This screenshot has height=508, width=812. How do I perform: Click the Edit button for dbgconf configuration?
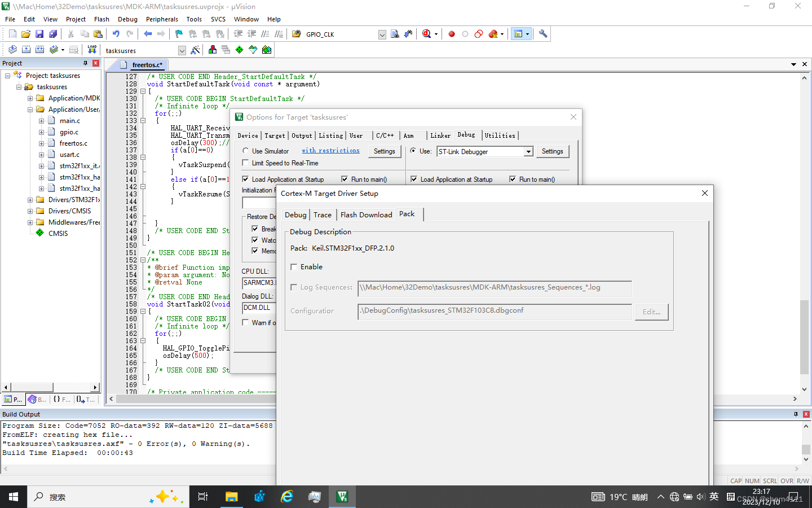[651, 312]
